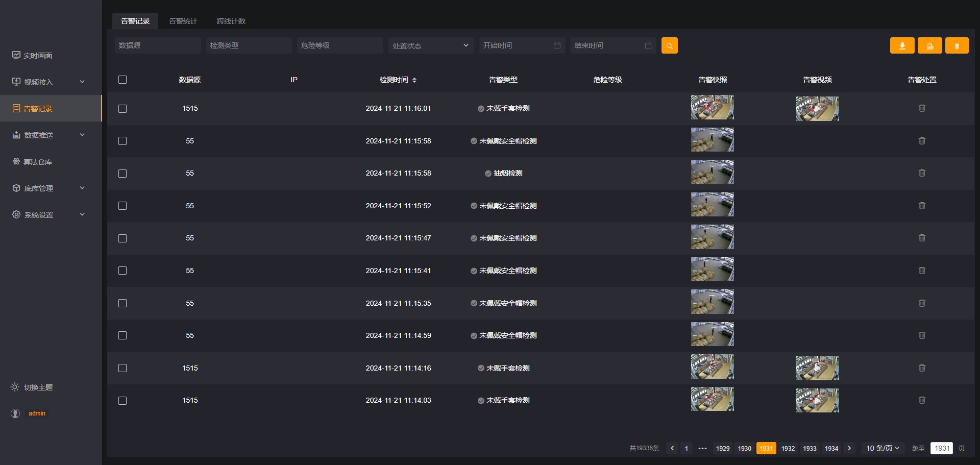Tick checkbox for the 11:16:01 row

click(122, 109)
